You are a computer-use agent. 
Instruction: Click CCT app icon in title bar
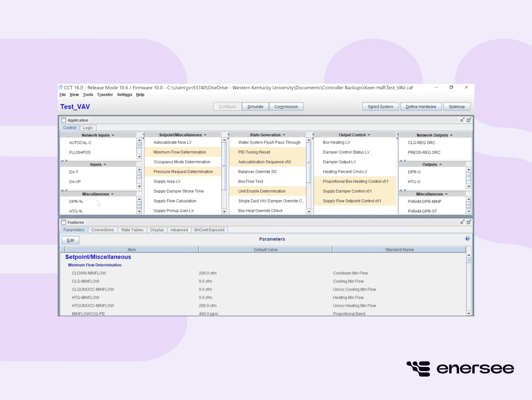(61, 87)
